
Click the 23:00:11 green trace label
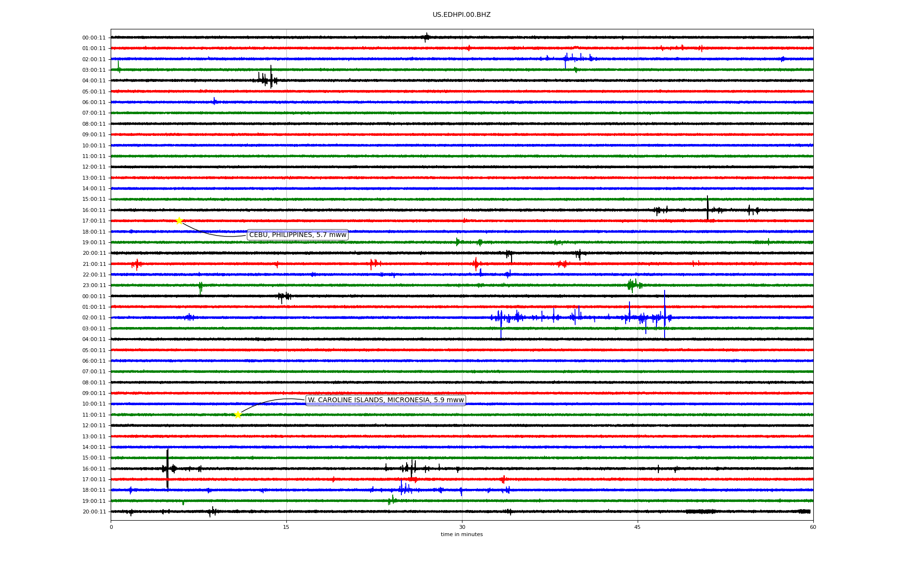pos(94,285)
